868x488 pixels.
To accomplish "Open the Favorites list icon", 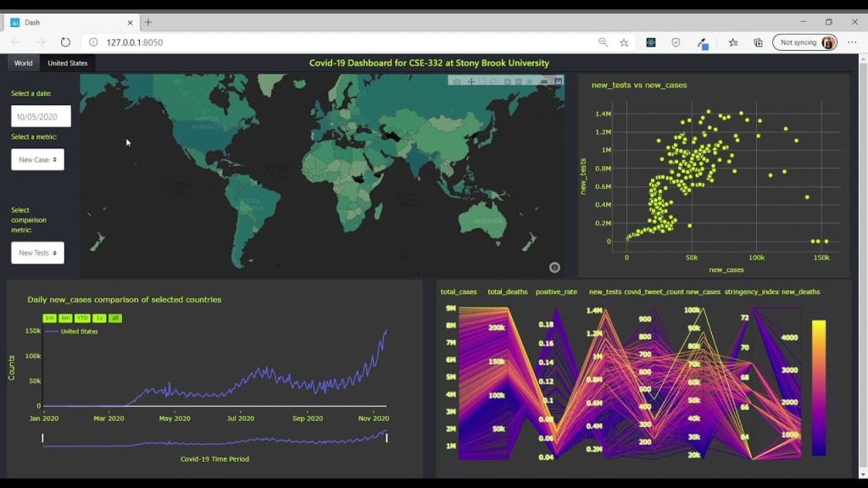I will [x=733, y=42].
